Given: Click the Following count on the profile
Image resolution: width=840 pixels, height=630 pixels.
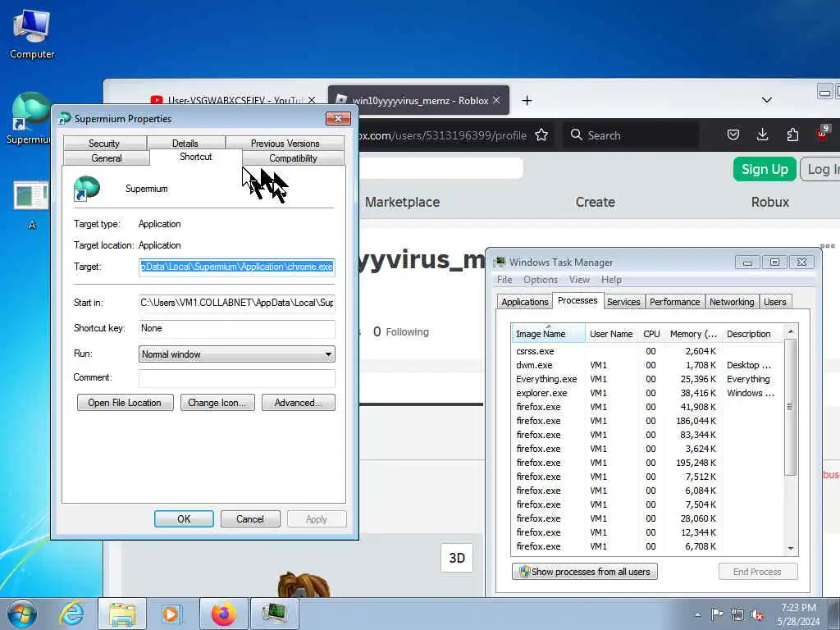Looking at the screenshot, I should (x=401, y=331).
